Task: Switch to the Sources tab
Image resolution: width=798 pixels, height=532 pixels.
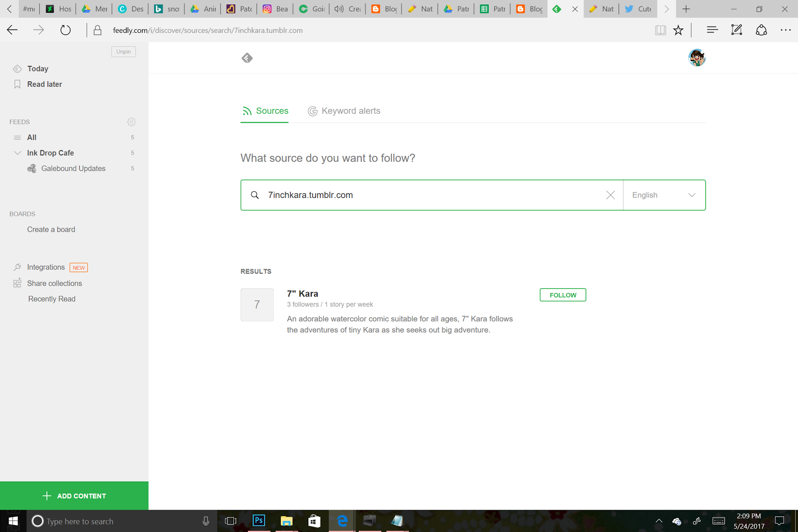Action: coord(265,111)
